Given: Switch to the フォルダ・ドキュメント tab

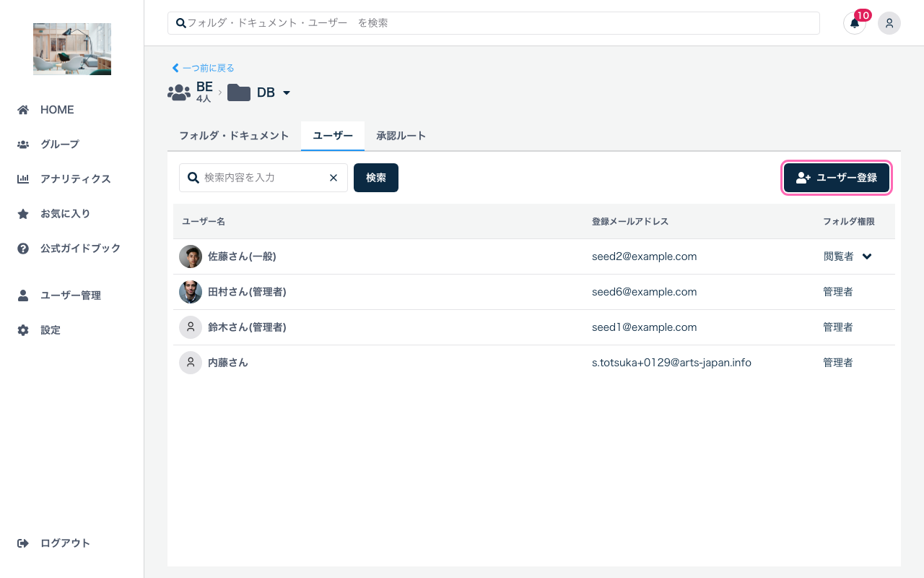Looking at the screenshot, I should [x=234, y=135].
